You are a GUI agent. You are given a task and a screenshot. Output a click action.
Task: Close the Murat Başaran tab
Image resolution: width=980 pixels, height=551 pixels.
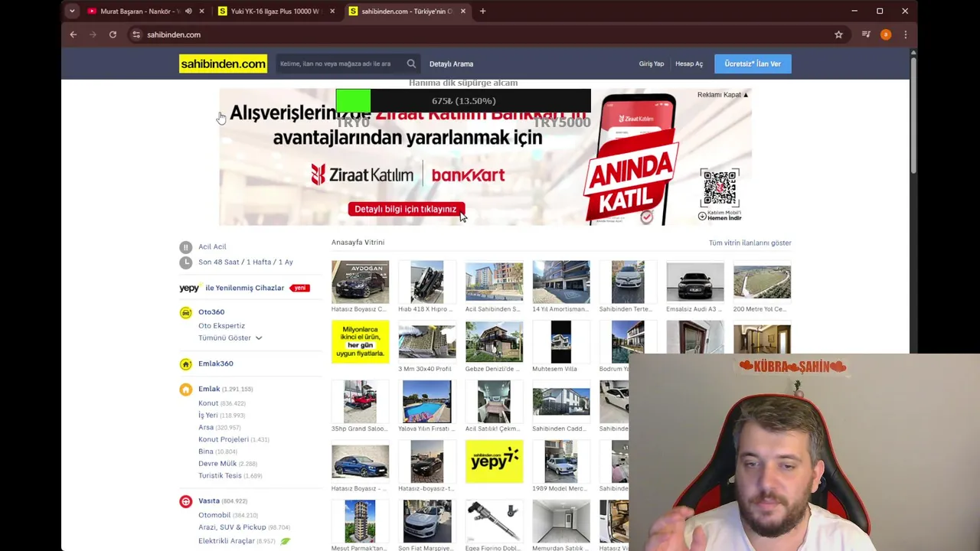[202, 11]
